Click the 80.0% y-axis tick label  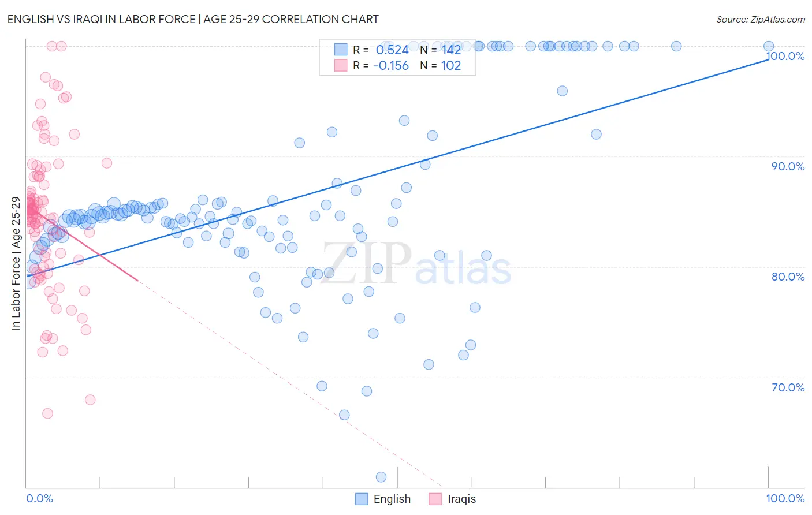788,277
